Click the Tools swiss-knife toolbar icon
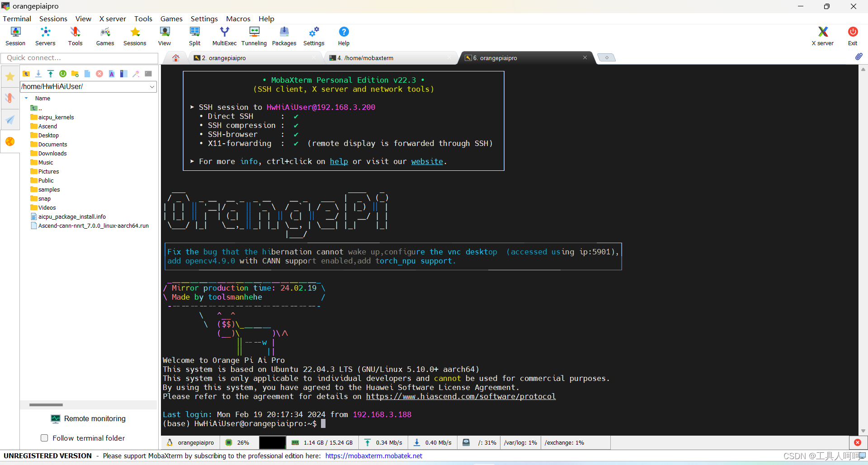 (x=75, y=36)
